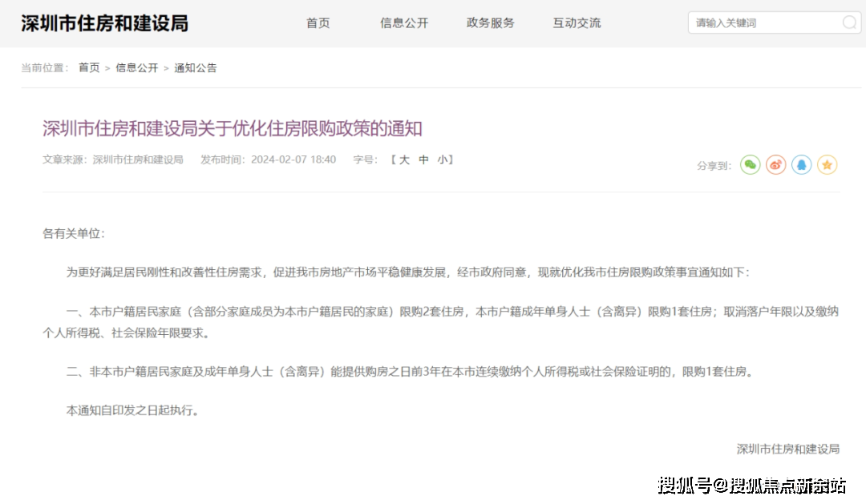Set font size to 大
Screen dimensions: 866x504
(x=404, y=159)
